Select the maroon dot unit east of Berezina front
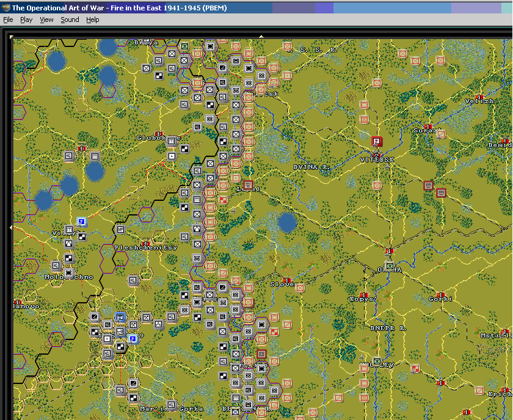 (x=261, y=354)
